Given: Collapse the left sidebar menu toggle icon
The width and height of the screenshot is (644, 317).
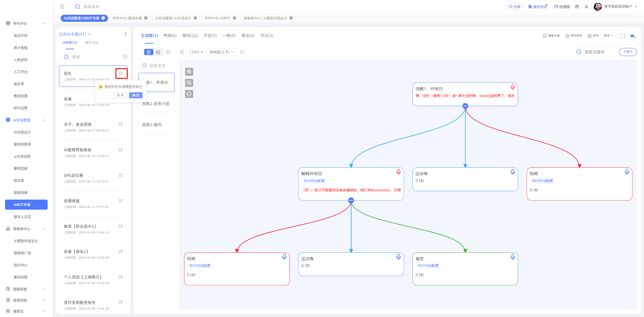Looking at the screenshot, I should click(x=62, y=6).
